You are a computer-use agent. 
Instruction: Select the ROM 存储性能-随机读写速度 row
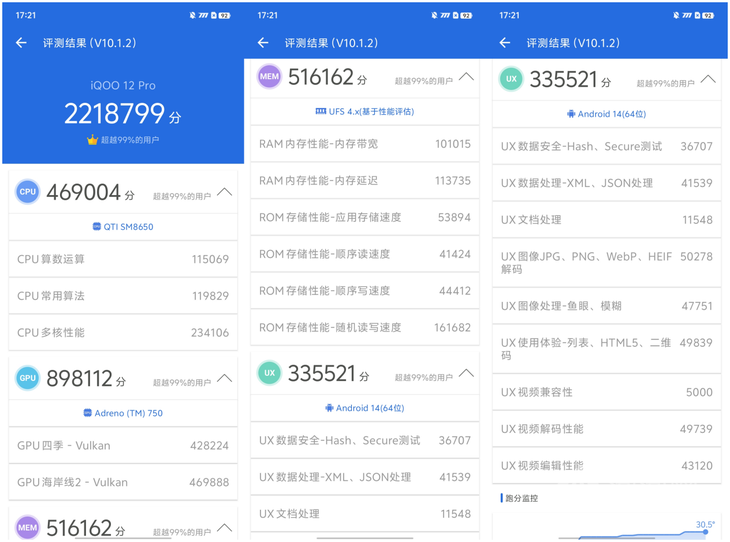click(364, 327)
